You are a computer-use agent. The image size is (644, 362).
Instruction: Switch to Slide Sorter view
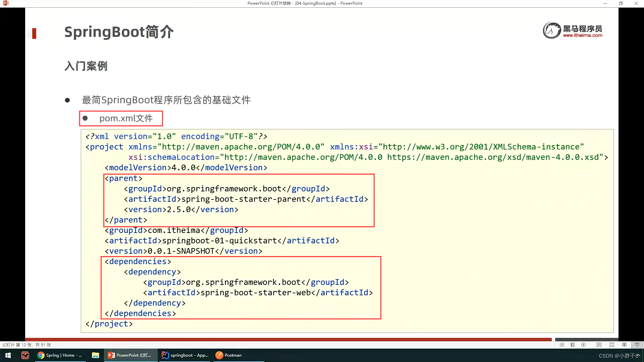pyautogui.click(x=611, y=345)
